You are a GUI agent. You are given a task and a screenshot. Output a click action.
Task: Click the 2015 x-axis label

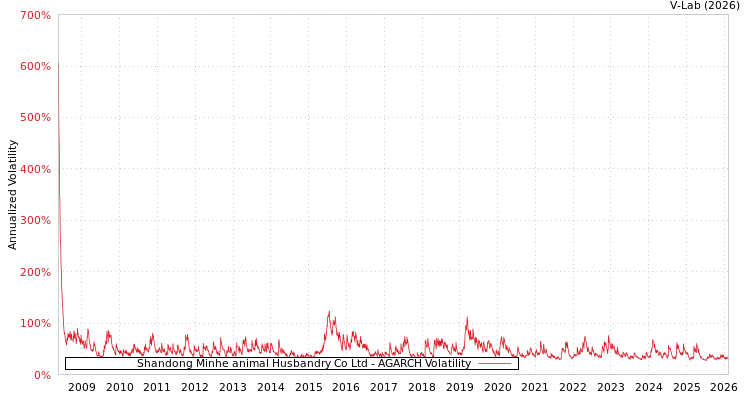click(309, 387)
